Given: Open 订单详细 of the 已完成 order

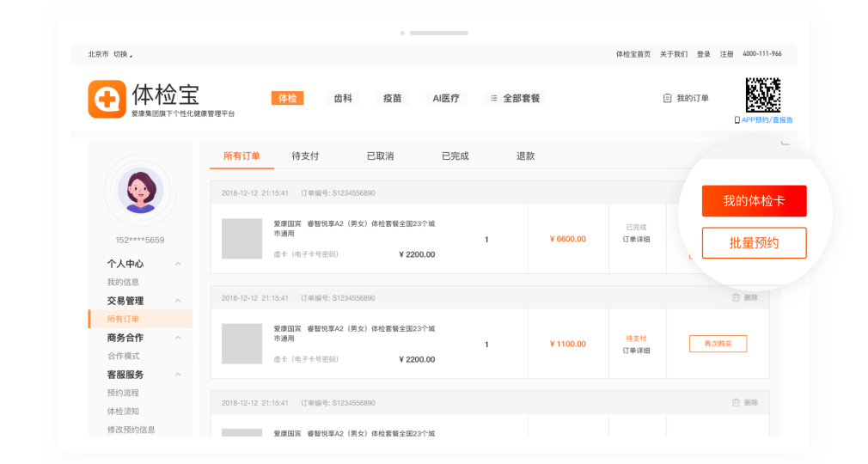Looking at the screenshot, I should (x=636, y=239).
